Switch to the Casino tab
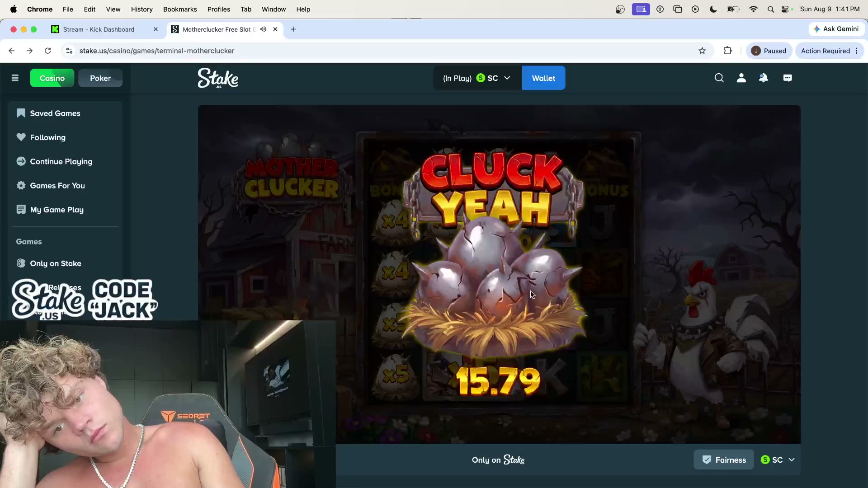 (52, 78)
